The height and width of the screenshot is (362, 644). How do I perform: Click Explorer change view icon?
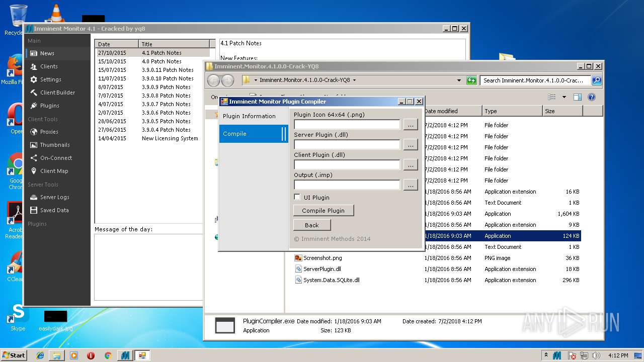point(552,97)
